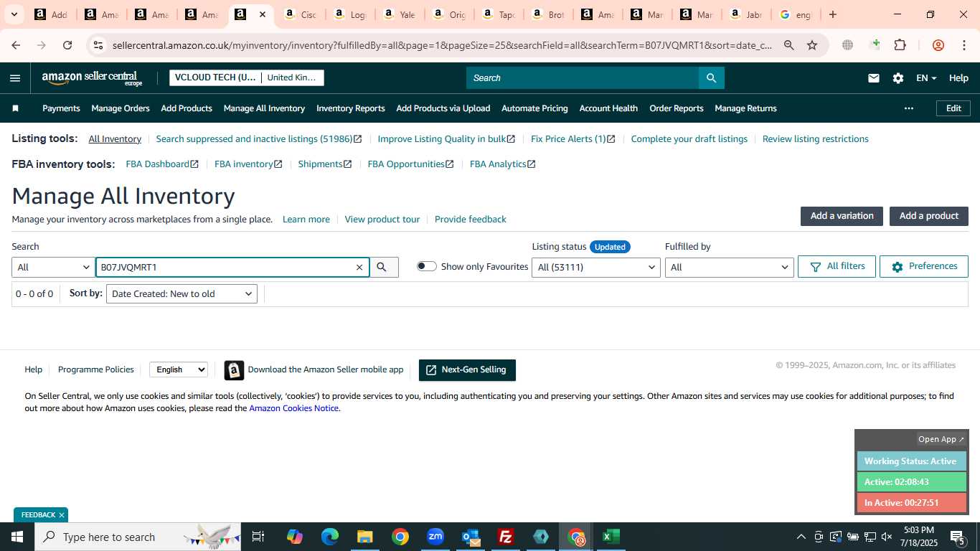Go to Add Products menu item
The height and width of the screenshot is (551, 980).
187,108
